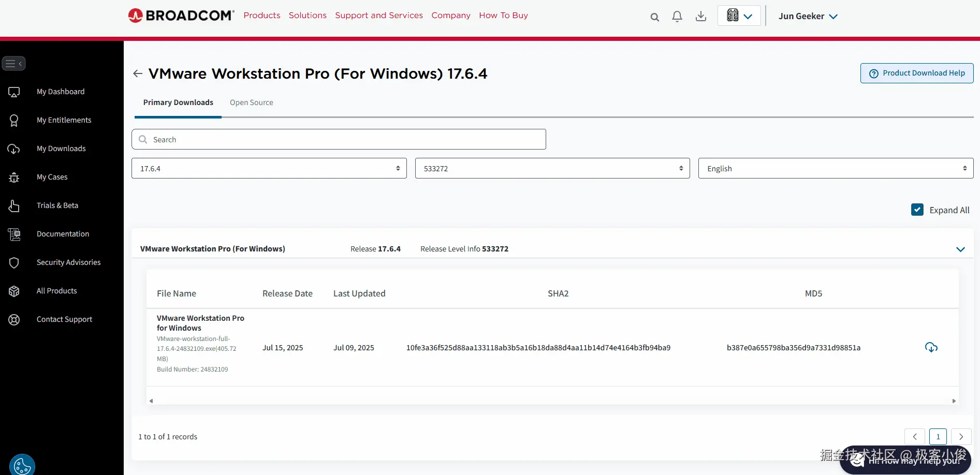Open Support and Services navigation link
This screenshot has height=475, width=980.
click(x=379, y=16)
